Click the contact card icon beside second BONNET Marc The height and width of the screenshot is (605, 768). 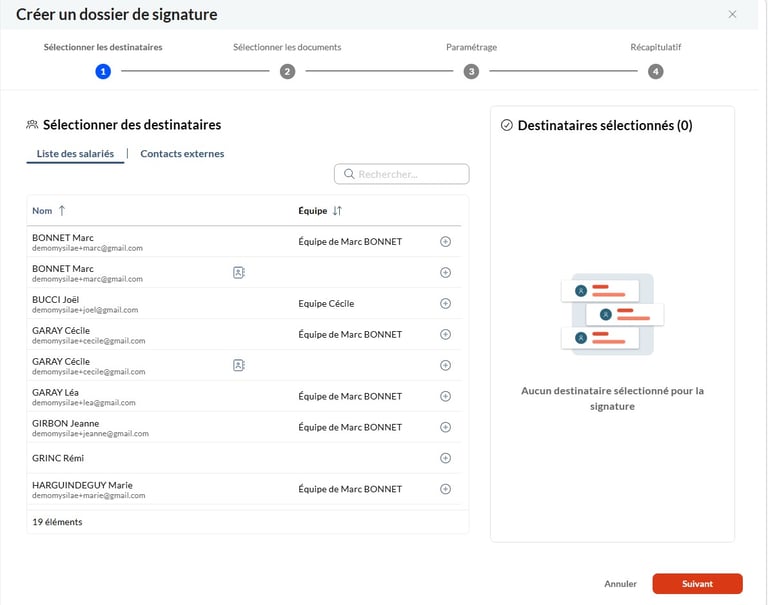point(239,272)
